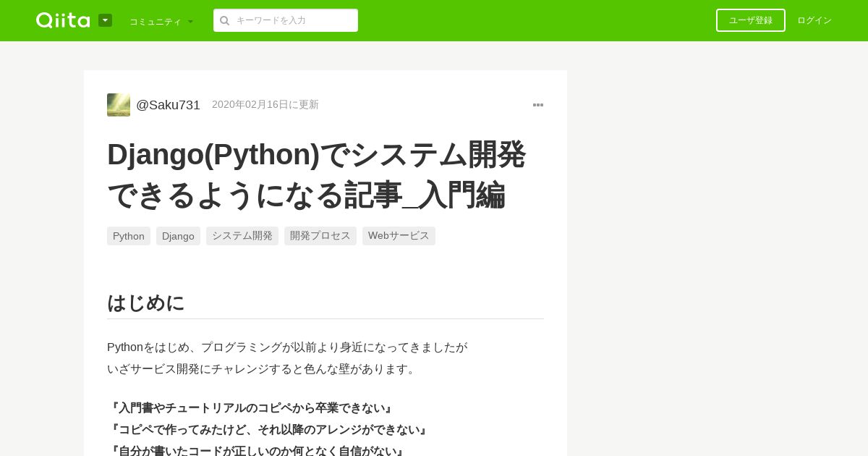
Task: Click the article title Django(Python)でシステム開発
Action: (316, 174)
